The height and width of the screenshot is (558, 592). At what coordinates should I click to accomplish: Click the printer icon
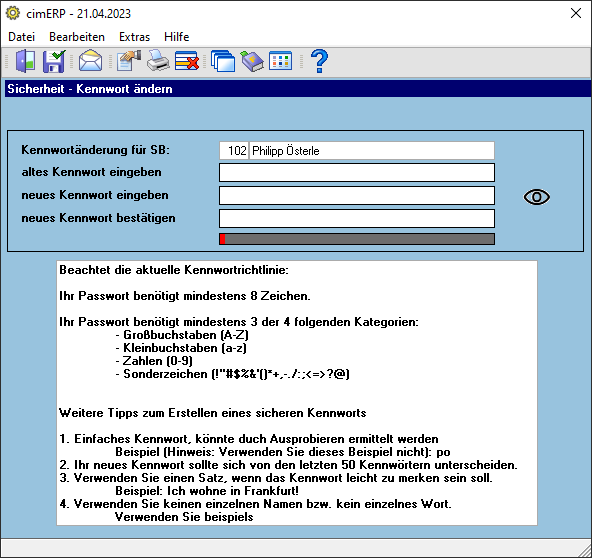pyautogui.click(x=158, y=61)
